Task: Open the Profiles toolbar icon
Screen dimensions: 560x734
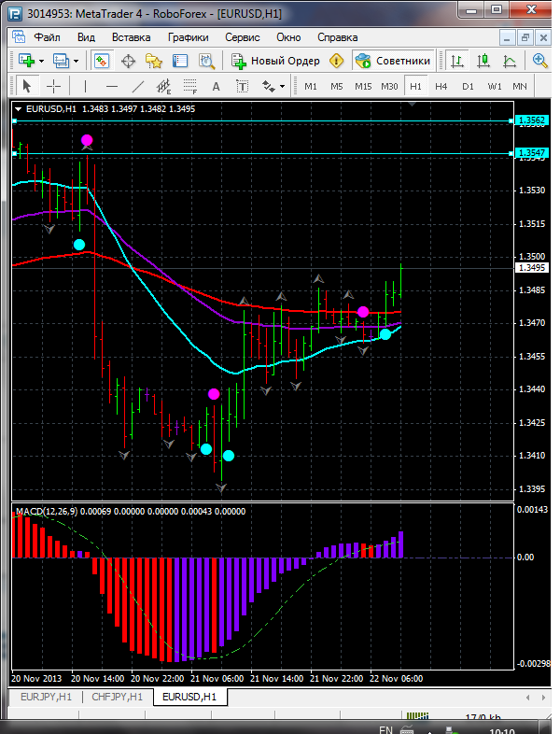Action: click(61, 61)
